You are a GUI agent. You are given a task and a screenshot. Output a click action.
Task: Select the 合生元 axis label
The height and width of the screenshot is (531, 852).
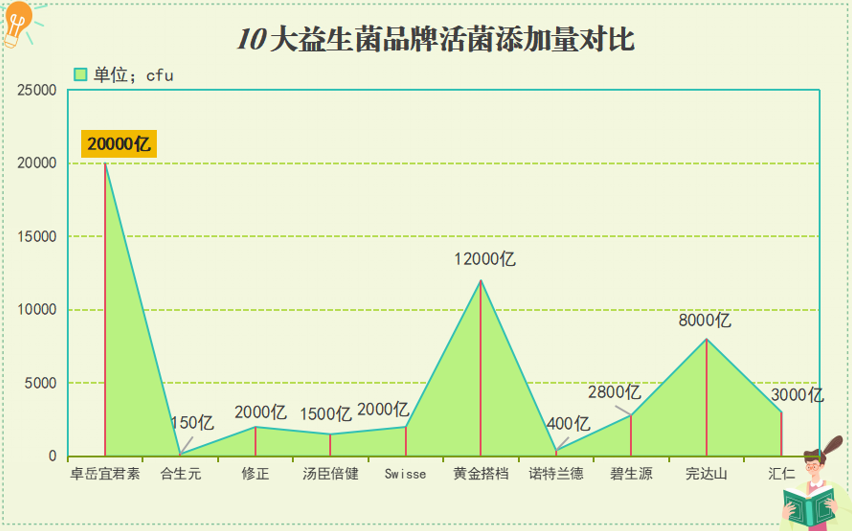point(180,473)
